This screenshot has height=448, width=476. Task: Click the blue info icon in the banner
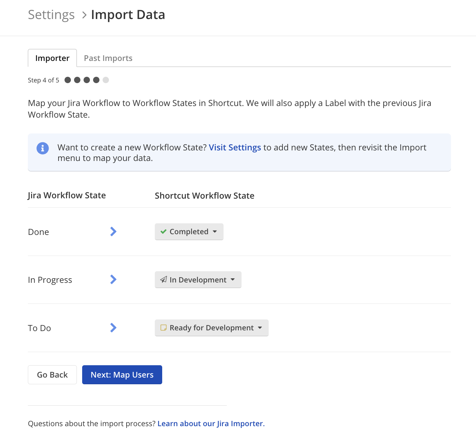[x=43, y=148]
